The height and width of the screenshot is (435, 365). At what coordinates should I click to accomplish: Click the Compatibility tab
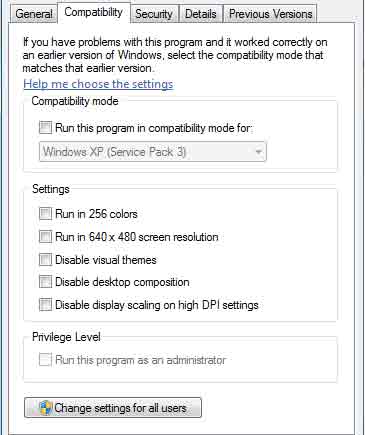click(94, 12)
